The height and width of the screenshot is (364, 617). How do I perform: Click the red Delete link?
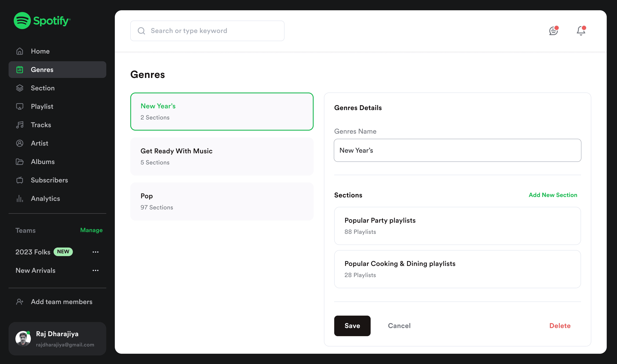pos(560,326)
